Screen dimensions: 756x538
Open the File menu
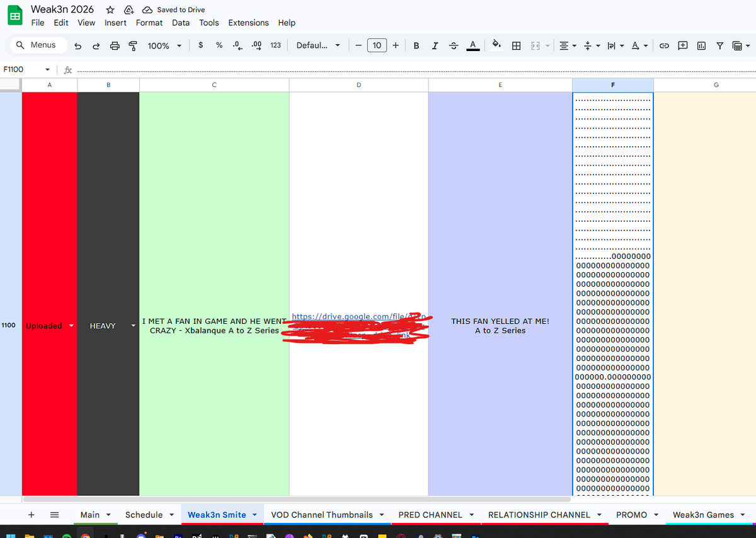(38, 23)
